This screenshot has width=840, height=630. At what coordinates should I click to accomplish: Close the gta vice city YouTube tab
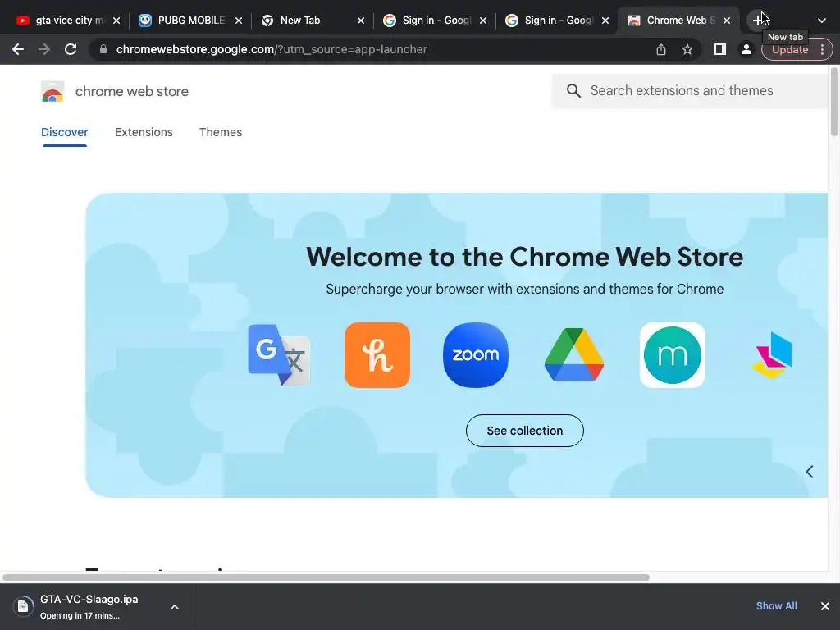point(116,21)
